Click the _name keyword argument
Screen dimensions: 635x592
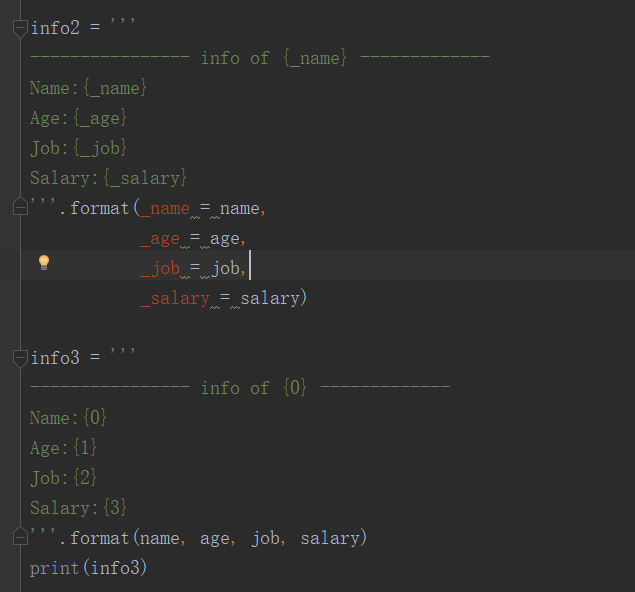[165, 209]
